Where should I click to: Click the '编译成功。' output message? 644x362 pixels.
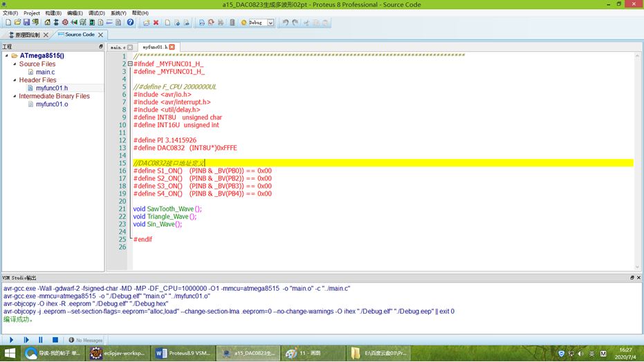click(18, 319)
